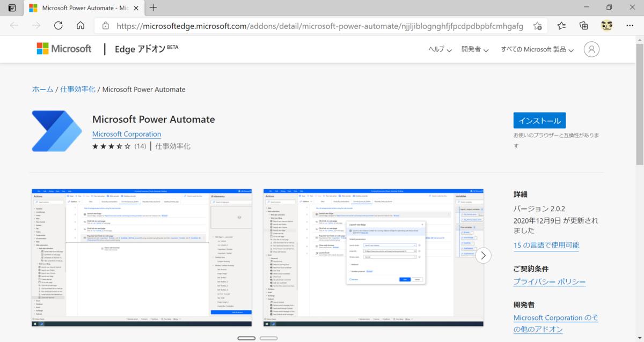Close the Microsoft Power Automate tab
This screenshot has width=644, height=342.
[x=136, y=8]
